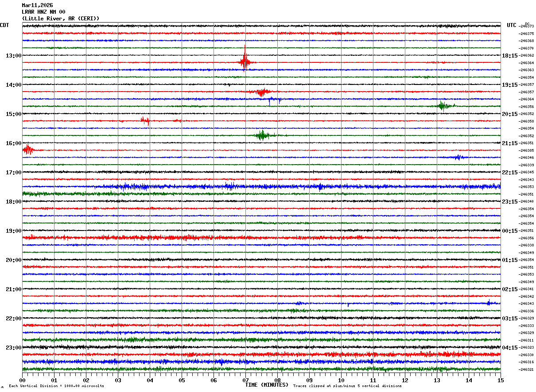This screenshot has height=392, width=536.
Task: Click minute tick label 09 on bottom axis
Action: [x=309, y=380]
